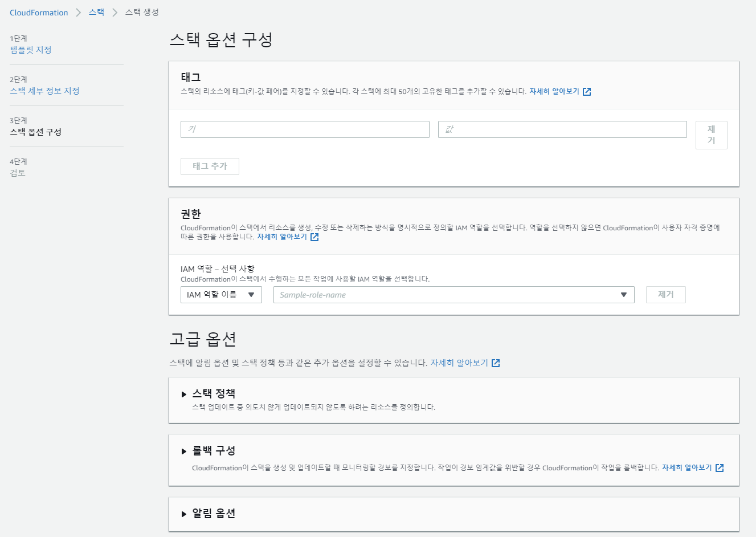Open the 스택 breadcrumb link
This screenshot has width=756, height=537.
(x=96, y=13)
